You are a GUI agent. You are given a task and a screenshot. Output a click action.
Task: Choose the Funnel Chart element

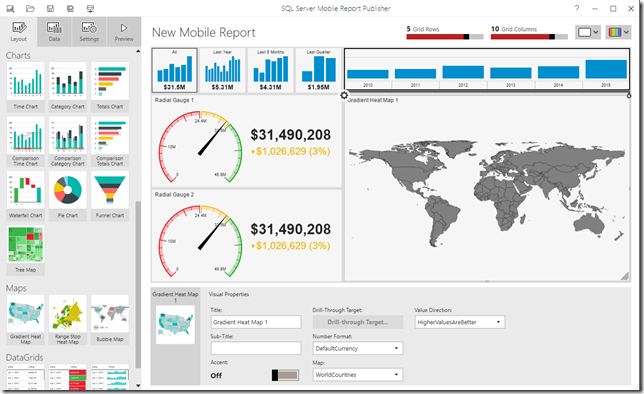click(110, 196)
